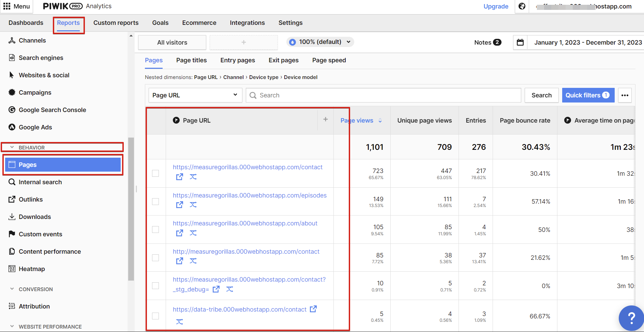Click the help question mark button
The image size is (644, 332).
[x=631, y=318]
